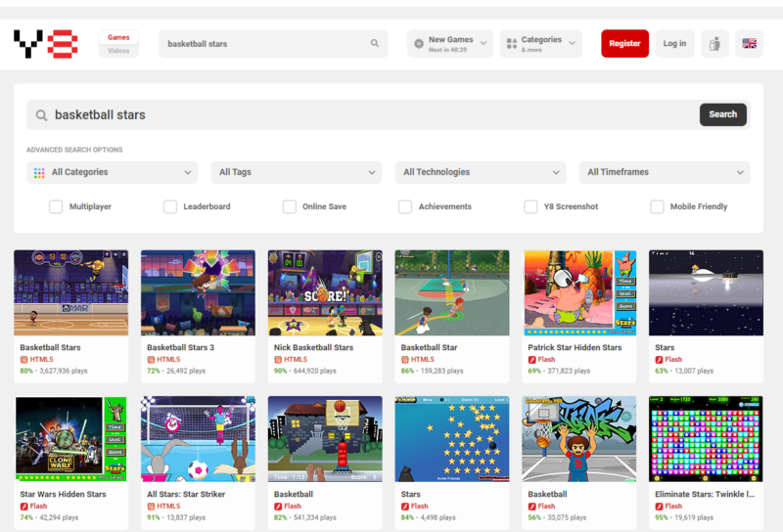Enable the Multiplayer checkbox
Screen dimensions: 783x532
click(56, 206)
